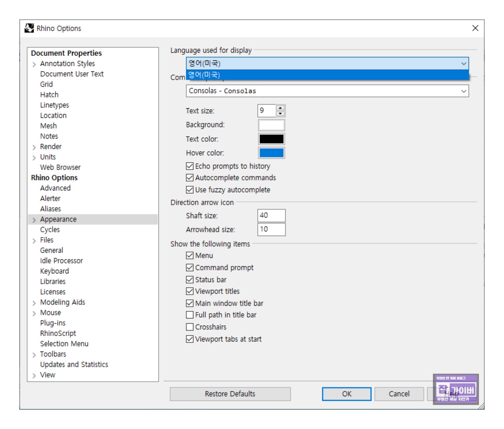The image size is (504, 429).
Task: Expand the Annotation Styles tree node
Action: tap(34, 64)
